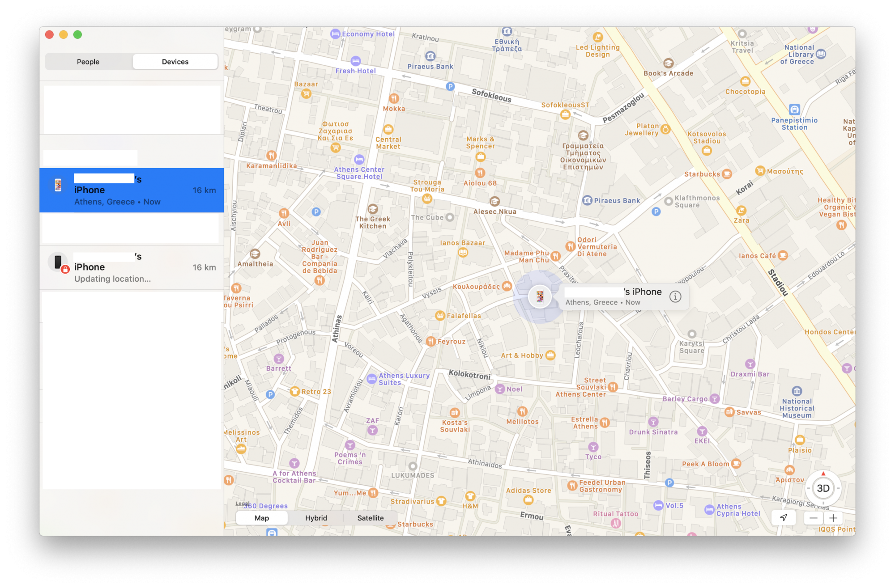Screen dimensions: 895x588
Task: Select the Devices tab
Action: 175,62
